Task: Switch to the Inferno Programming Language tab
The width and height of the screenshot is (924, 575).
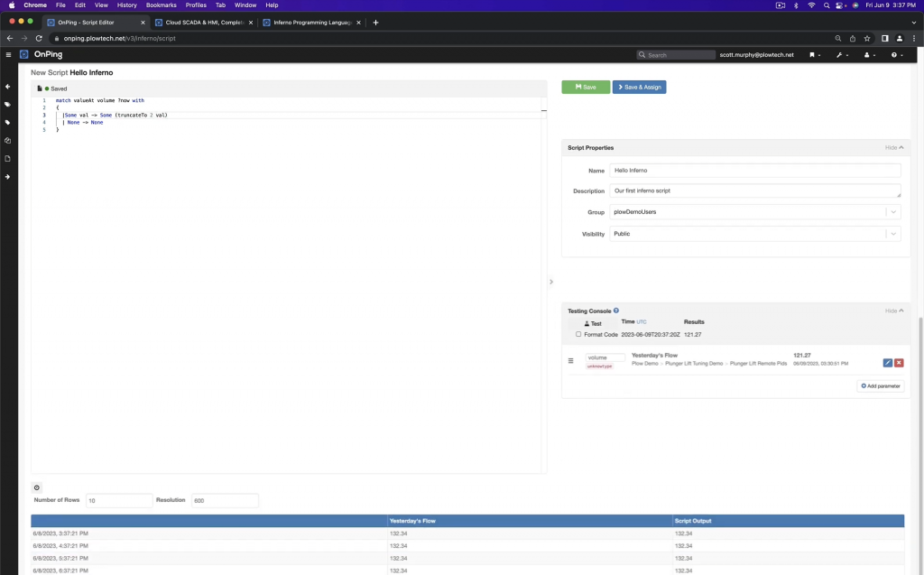Action: 312,23
